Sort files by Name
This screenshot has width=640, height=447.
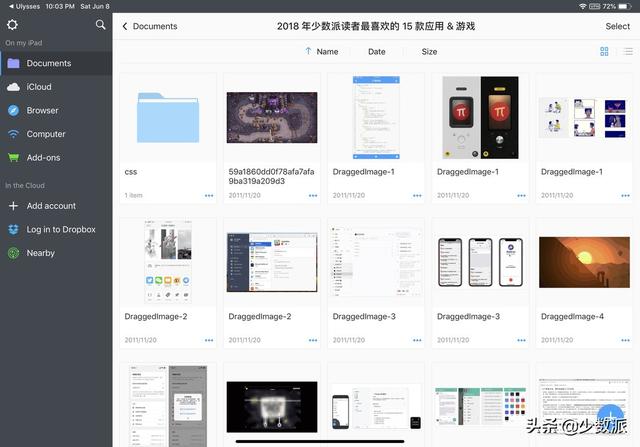click(322, 51)
